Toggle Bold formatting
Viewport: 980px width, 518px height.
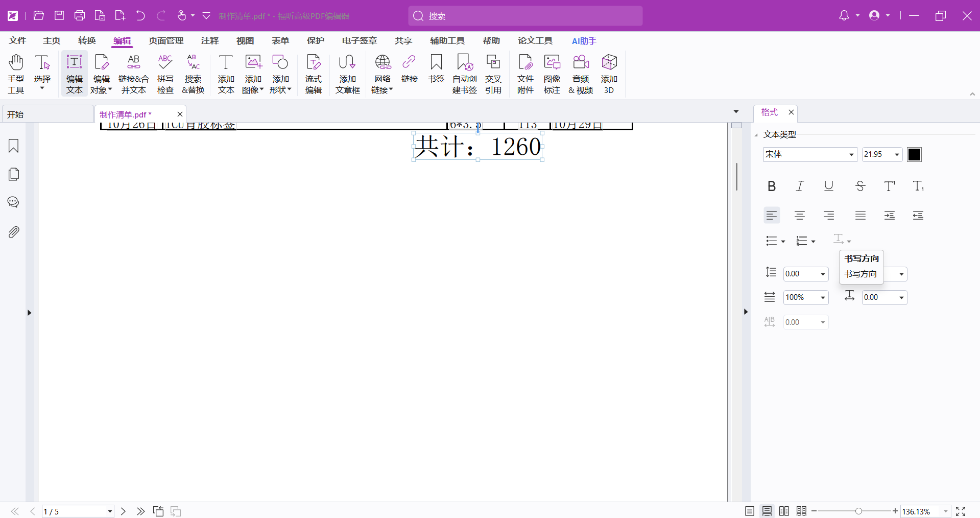pos(772,186)
